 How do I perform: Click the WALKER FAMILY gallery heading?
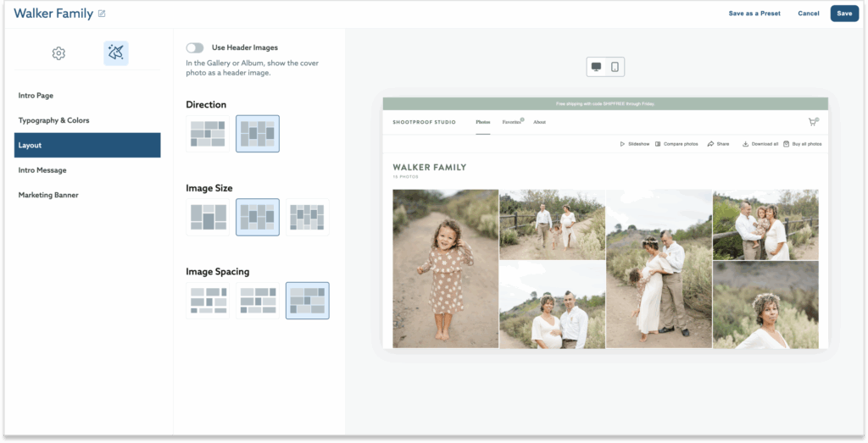[x=430, y=167]
